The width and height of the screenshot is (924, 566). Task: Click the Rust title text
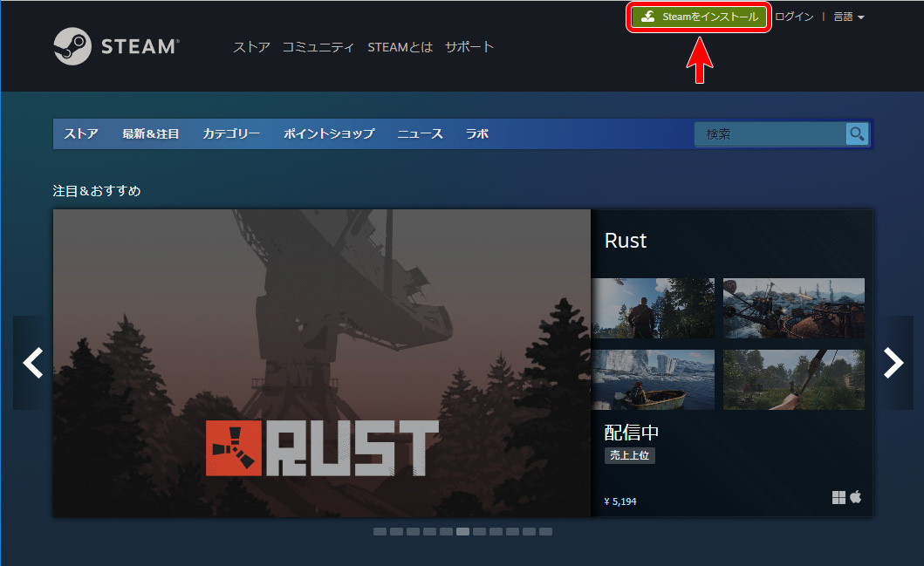(626, 241)
